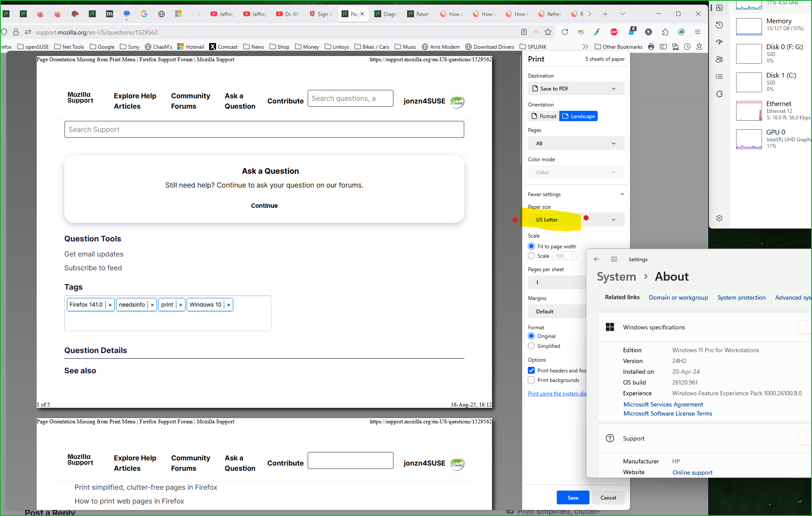Bookmark this page with the star icon
The image size is (812, 516).
coord(548,32)
